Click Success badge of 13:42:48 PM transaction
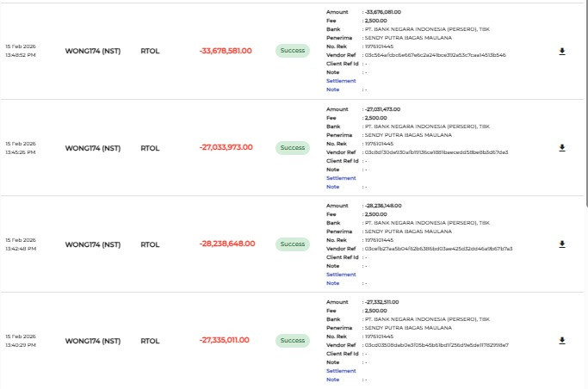 [x=293, y=244]
